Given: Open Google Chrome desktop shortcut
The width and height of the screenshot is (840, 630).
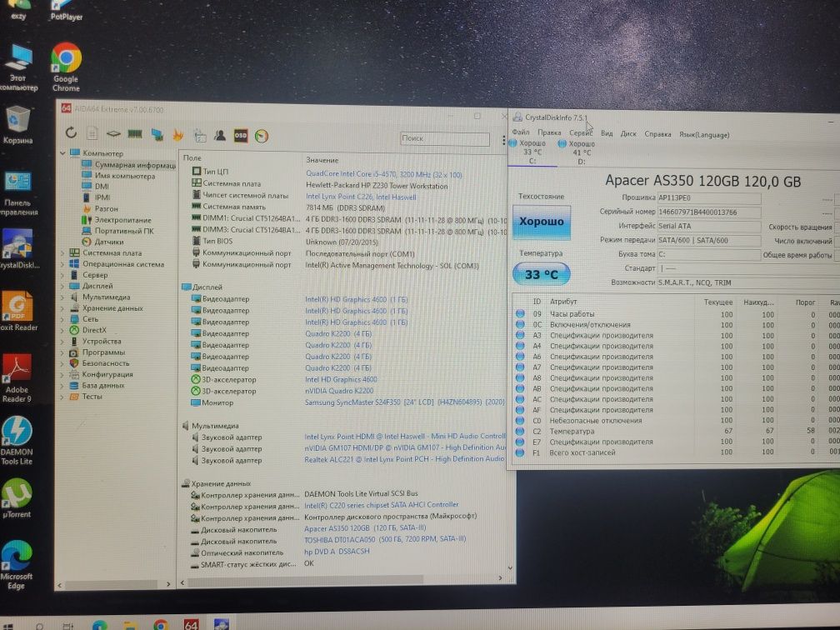Looking at the screenshot, I should pos(67,67).
